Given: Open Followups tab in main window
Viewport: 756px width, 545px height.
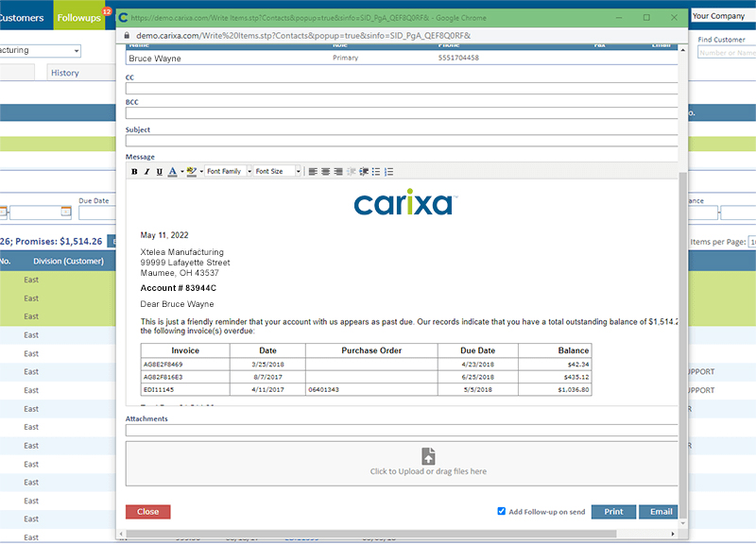Looking at the screenshot, I should 79,18.
